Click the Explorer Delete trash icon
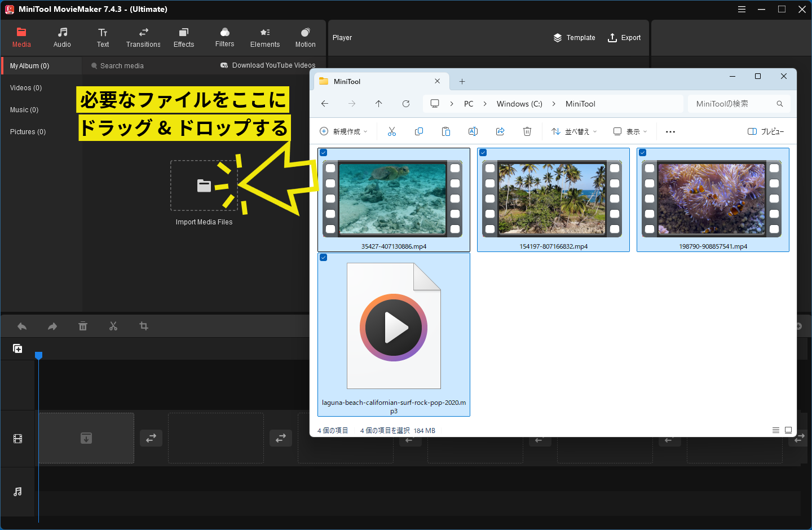The width and height of the screenshot is (812, 530). click(x=527, y=131)
